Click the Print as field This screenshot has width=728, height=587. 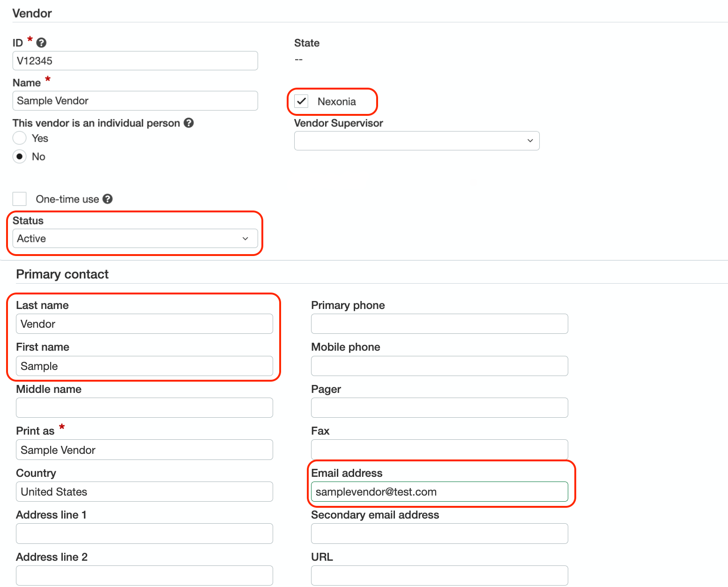(144, 450)
